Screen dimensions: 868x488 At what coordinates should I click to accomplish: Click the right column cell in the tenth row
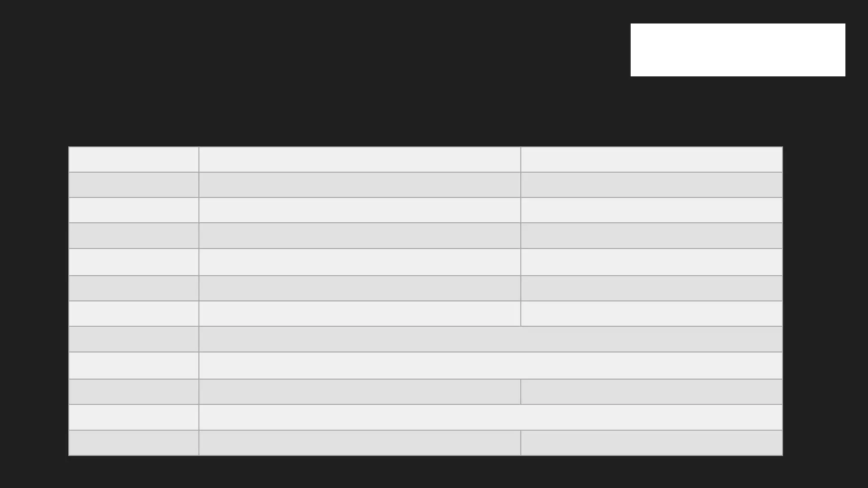click(x=651, y=392)
